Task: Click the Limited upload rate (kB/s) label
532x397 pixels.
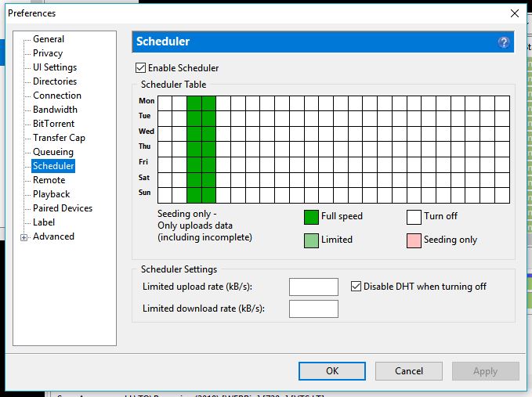Action: tap(197, 287)
